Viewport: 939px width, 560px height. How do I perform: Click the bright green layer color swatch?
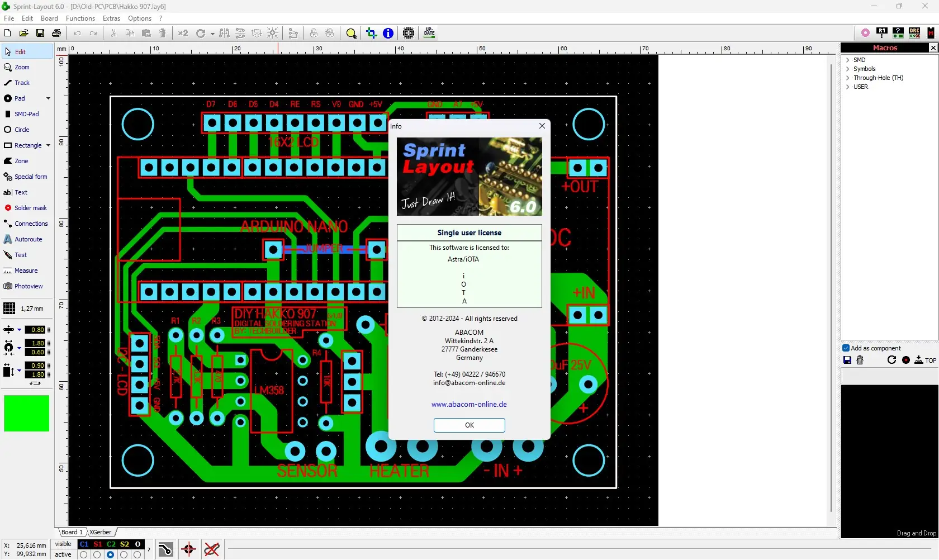click(x=27, y=414)
